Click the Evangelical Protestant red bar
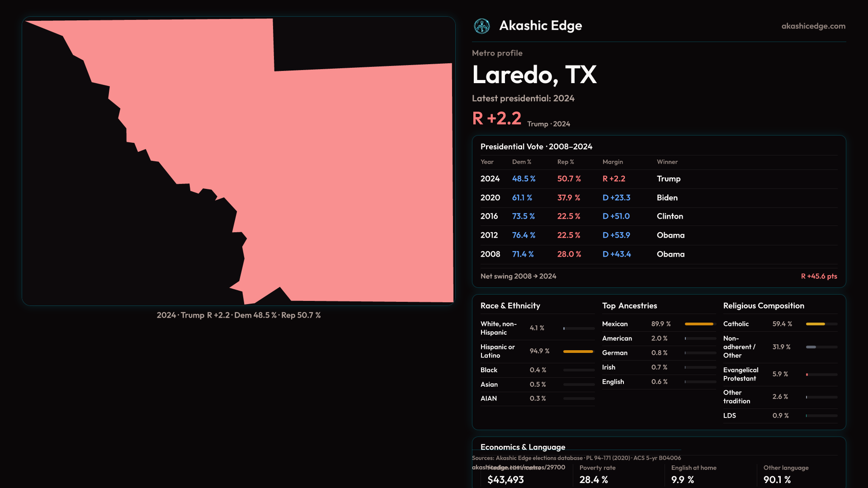 pyautogui.click(x=807, y=375)
